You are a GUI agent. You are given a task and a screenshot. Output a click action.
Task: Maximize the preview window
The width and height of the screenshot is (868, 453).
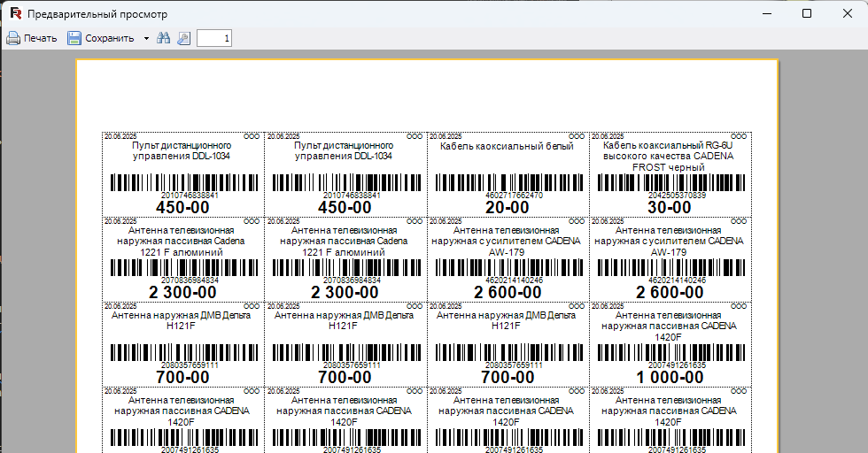pyautogui.click(x=807, y=13)
